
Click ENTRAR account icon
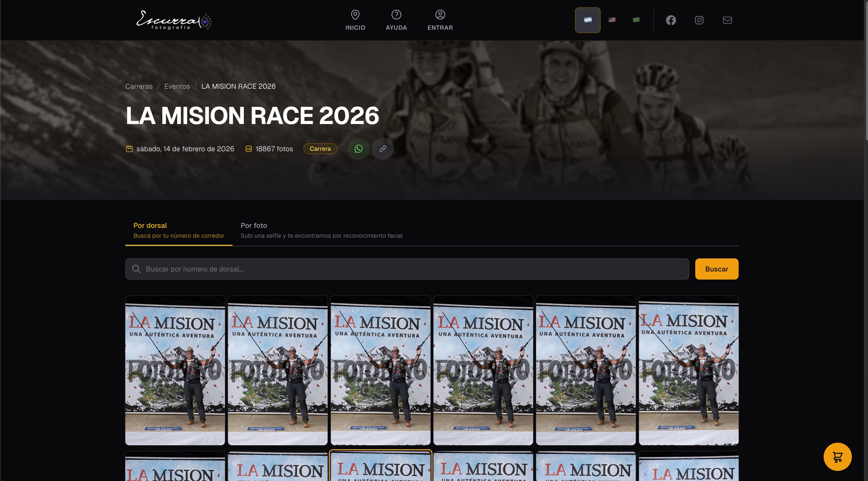point(440,15)
